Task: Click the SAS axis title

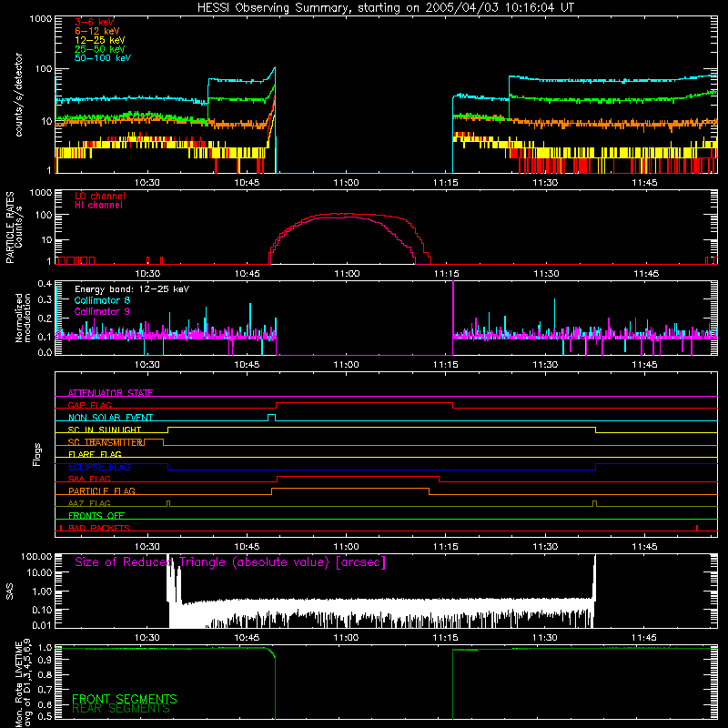Action: [9, 591]
